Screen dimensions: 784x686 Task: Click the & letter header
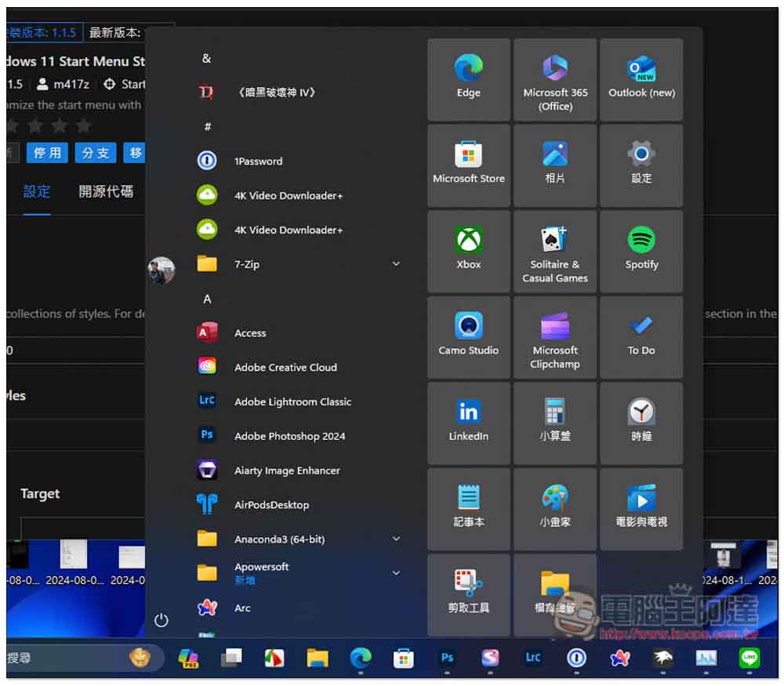pos(206,59)
